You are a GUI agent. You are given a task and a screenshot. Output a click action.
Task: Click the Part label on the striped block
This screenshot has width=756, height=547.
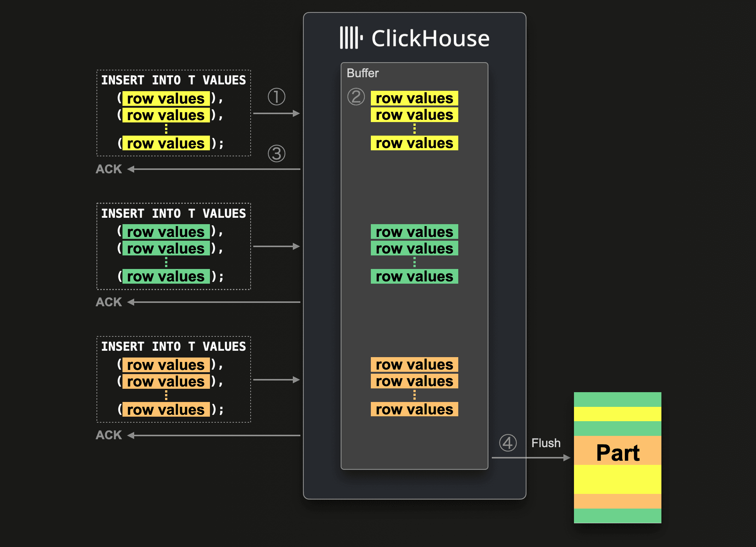click(618, 453)
